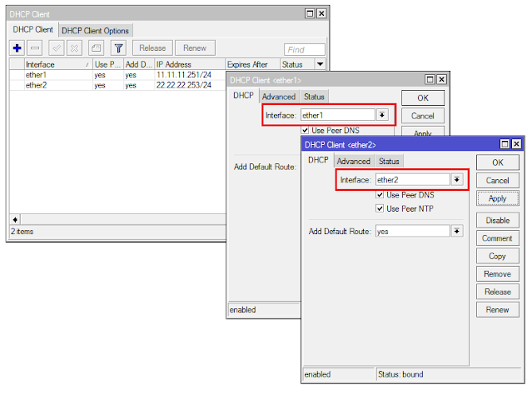Maximize the DHCP Client <ether1> window
Viewport: 532px width, 395px height.
(430, 79)
